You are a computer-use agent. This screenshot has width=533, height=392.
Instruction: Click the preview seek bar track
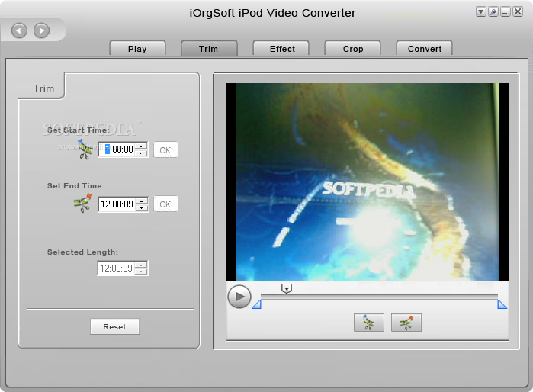pos(379,297)
